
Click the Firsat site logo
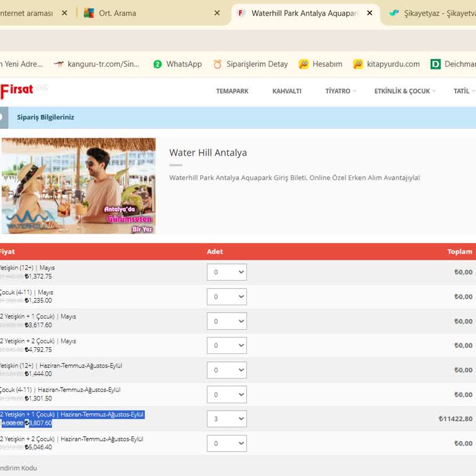point(17,90)
